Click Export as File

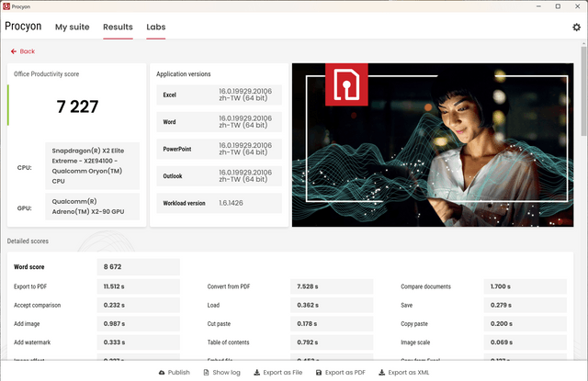tap(277, 373)
